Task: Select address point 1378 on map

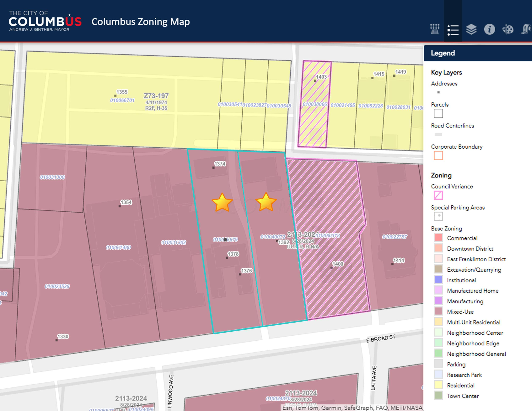Action: (227, 258)
